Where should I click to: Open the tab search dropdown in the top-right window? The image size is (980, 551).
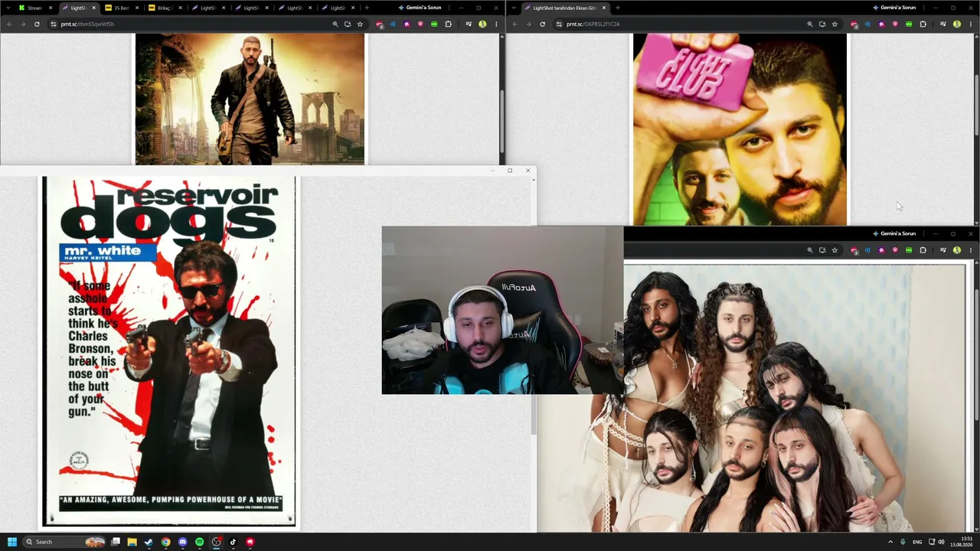(x=512, y=8)
